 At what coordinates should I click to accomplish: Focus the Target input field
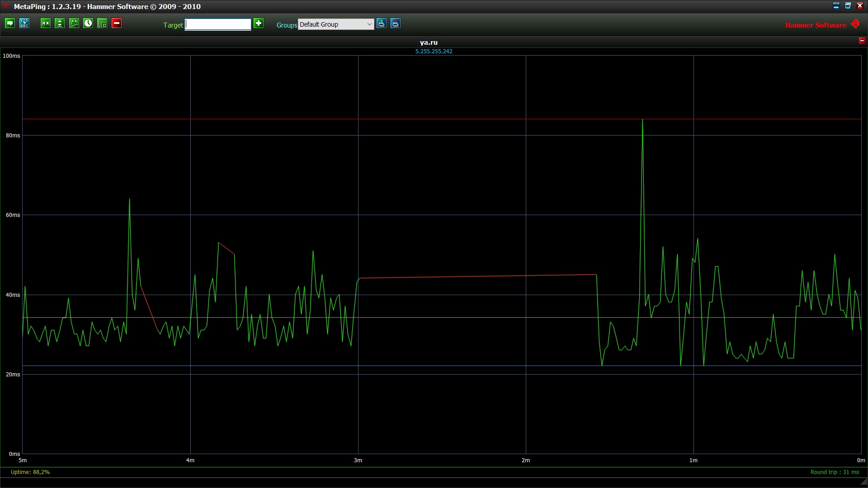pyautogui.click(x=218, y=24)
